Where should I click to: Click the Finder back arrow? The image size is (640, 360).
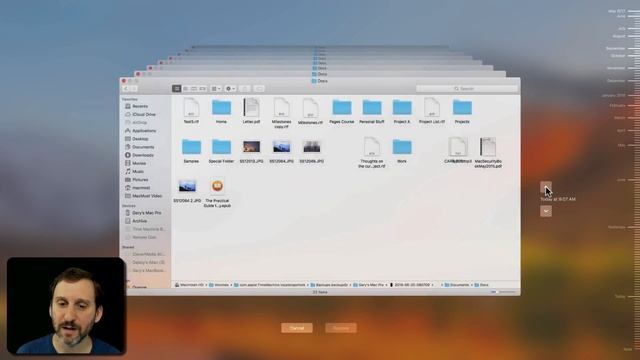coord(126,89)
